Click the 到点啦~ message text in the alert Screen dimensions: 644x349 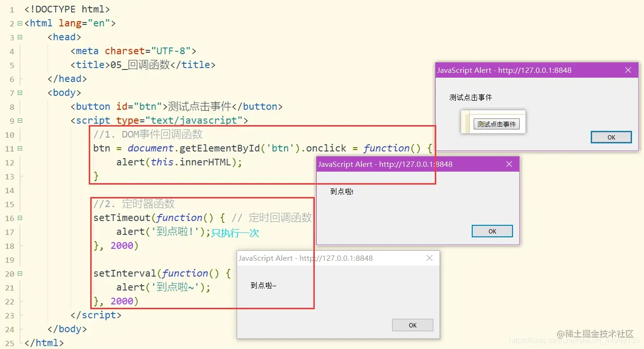pos(263,285)
